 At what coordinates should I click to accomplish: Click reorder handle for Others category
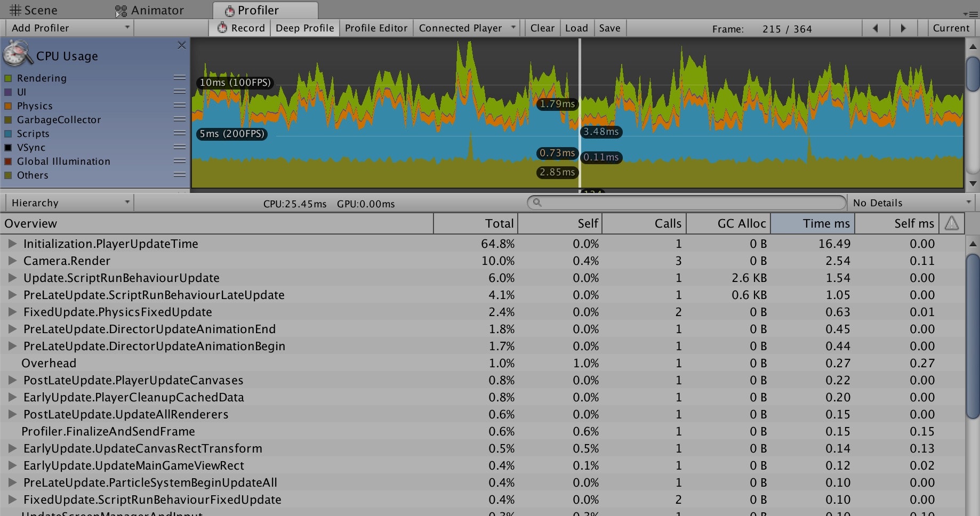point(180,175)
